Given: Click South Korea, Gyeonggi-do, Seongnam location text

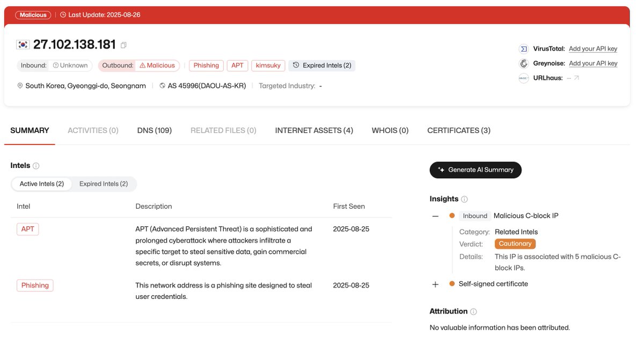Looking at the screenshot, I should pos(86,86).
